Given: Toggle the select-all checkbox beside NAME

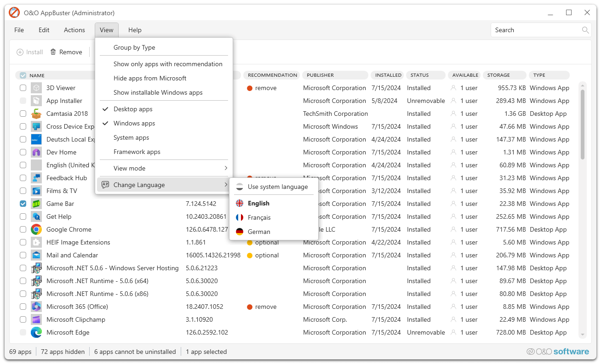Looking at the screenshot, I should pyautogui.click(x=23, y=75).
